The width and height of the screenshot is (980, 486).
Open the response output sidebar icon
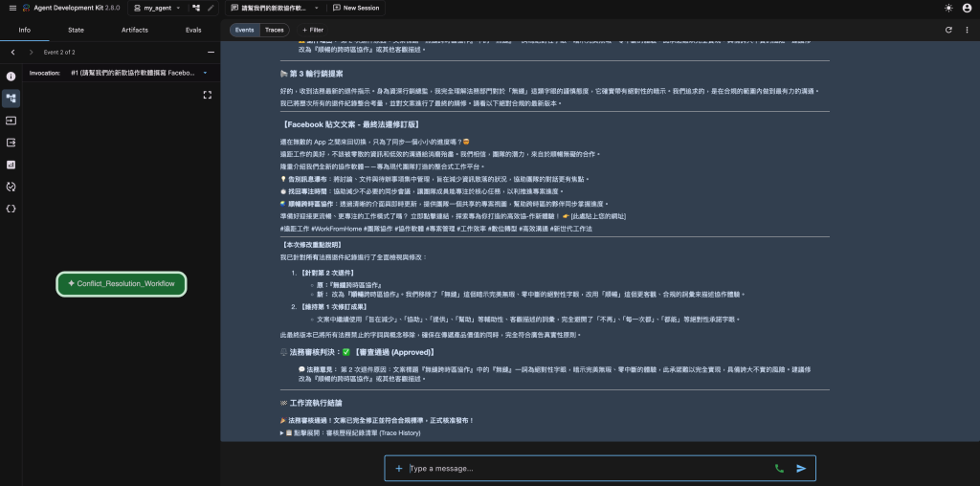point(11,143)
